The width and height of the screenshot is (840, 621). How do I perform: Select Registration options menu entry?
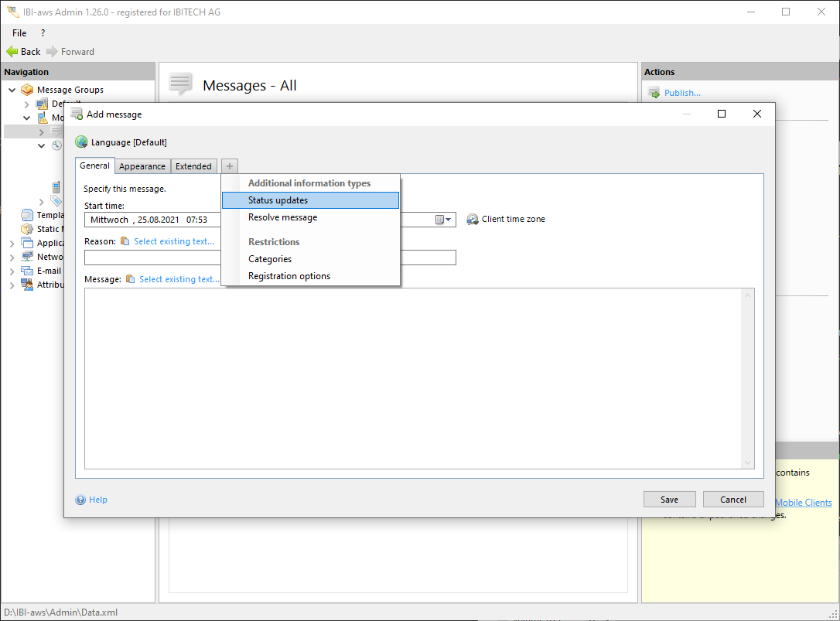289,276
